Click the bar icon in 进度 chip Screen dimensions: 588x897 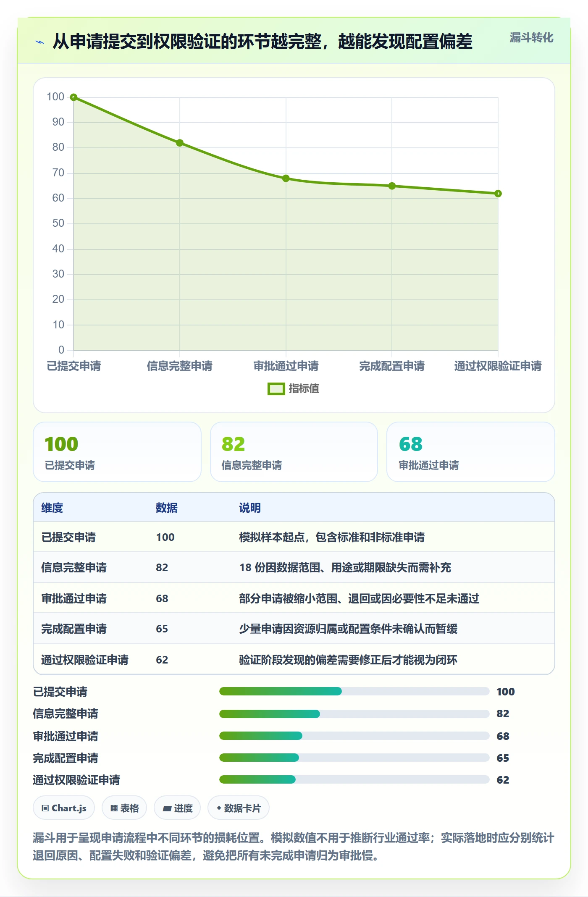click(x=167, y=809)
